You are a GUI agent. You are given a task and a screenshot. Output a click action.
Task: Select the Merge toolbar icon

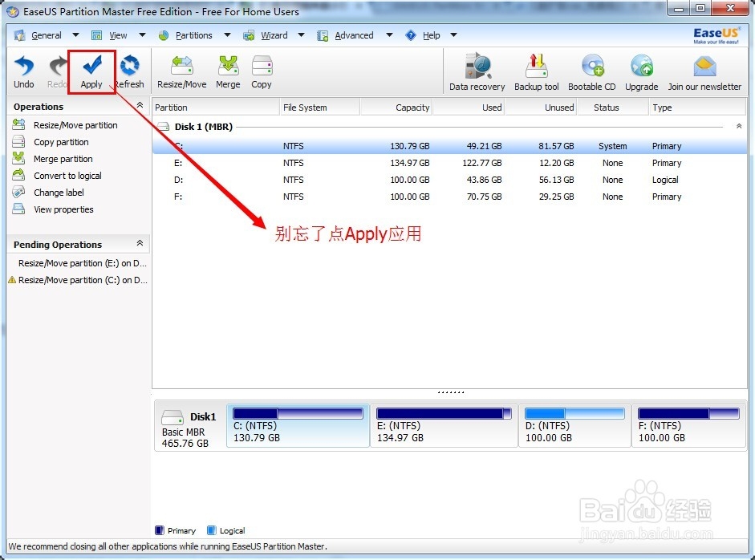[228, 66]
